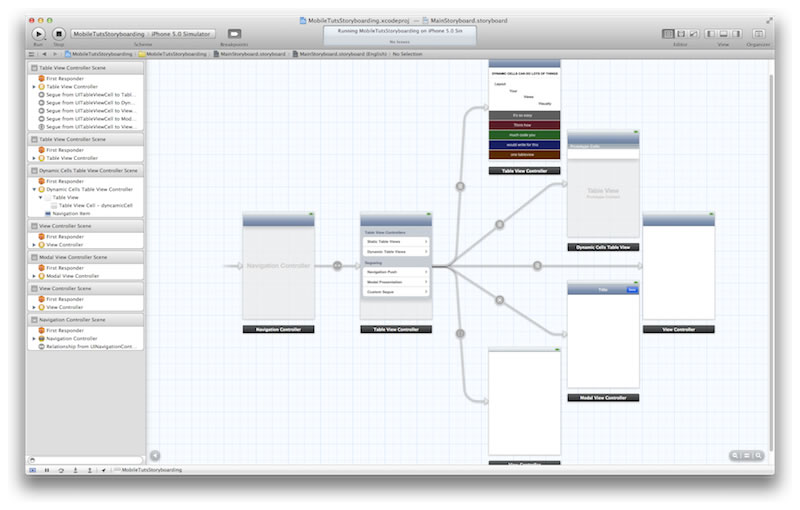Switch to the Assistant editor
This screenshot has height=510, width=800.
pyautogui.click(x=681, y=34)
